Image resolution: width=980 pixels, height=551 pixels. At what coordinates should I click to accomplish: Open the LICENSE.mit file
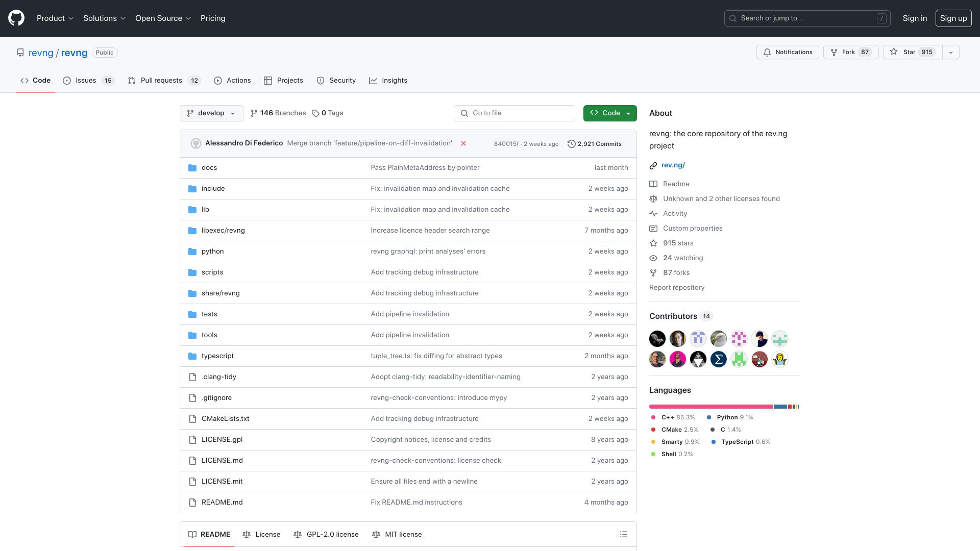(222, 482)
